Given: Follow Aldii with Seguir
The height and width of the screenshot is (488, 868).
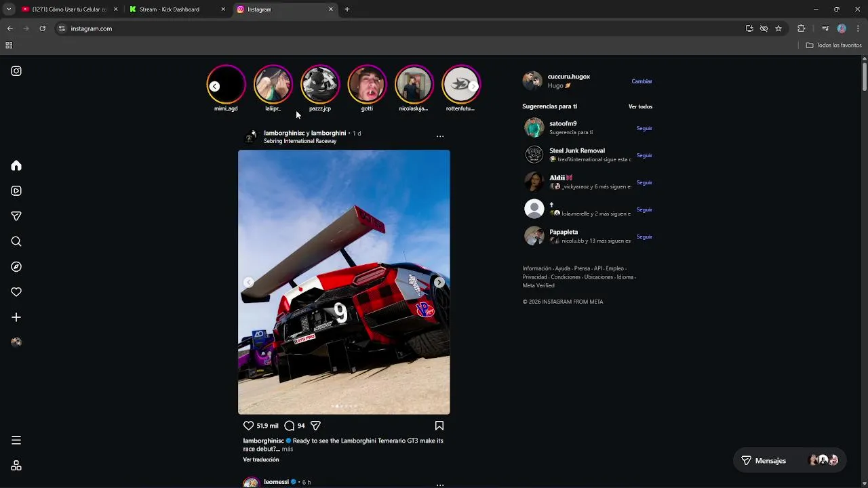Looking at the screenshot, I should point(644,182).
